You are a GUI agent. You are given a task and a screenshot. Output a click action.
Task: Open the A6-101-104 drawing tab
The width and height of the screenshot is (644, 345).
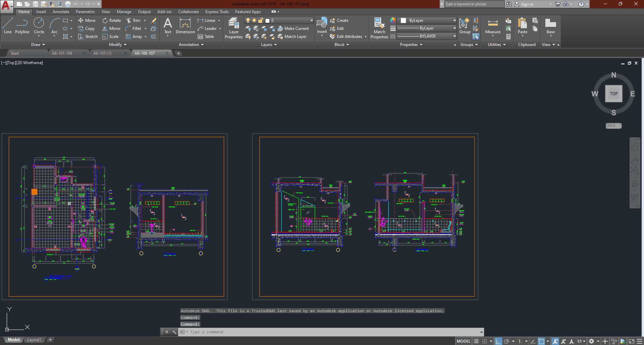[x=62, y=53]
